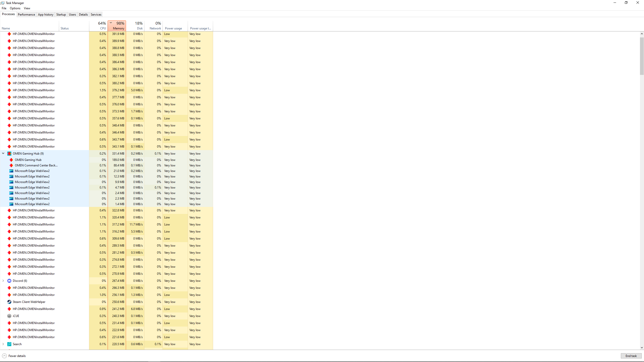
Task: Expand the Discord process group
Action: click(3, 281)
